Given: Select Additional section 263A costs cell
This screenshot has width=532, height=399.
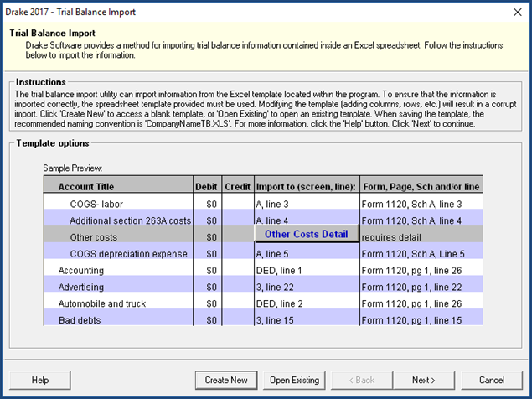Looking at the screenshot, I should 130,220.
